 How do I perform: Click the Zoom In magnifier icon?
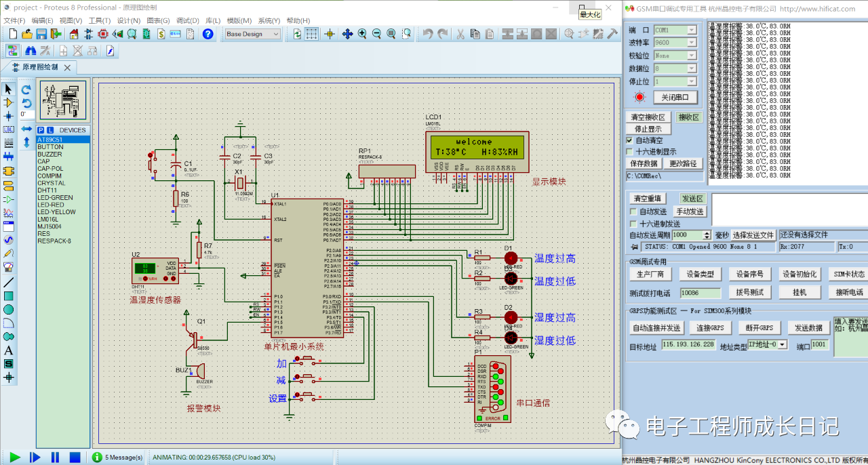(x=362, y=34)
